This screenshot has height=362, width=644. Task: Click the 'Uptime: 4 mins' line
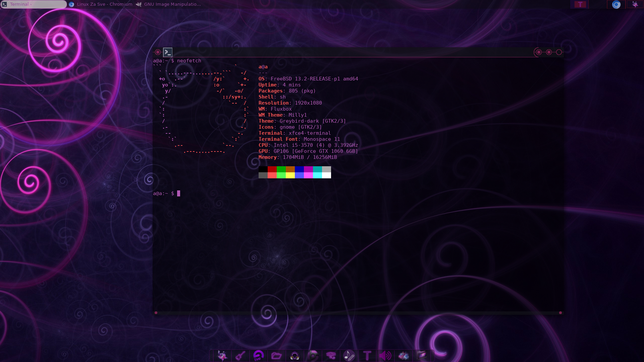pyautogui.click(x=280, y=85)
